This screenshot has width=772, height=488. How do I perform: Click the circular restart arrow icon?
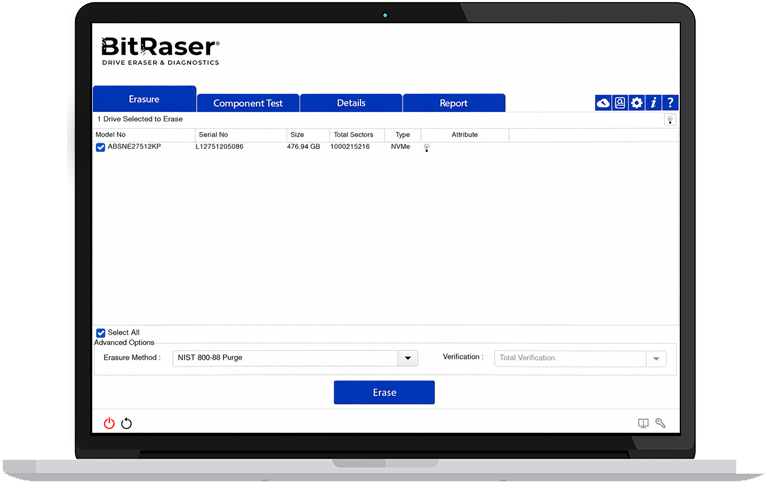pyautogui.click(x=127, y=423)
